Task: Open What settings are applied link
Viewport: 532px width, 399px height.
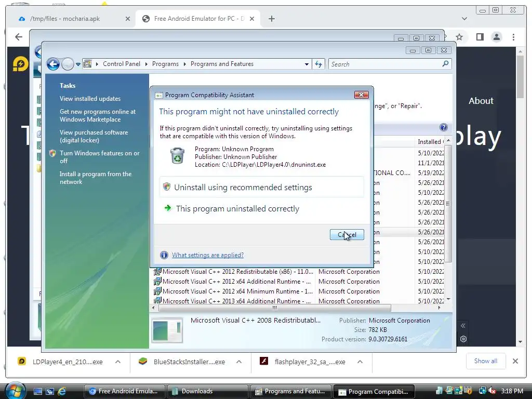Action: pyautogui.click(x=208, y=255)
